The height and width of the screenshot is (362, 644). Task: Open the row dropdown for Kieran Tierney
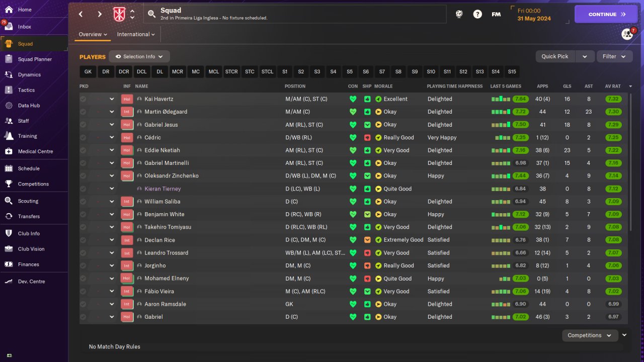tap(112, 189)
